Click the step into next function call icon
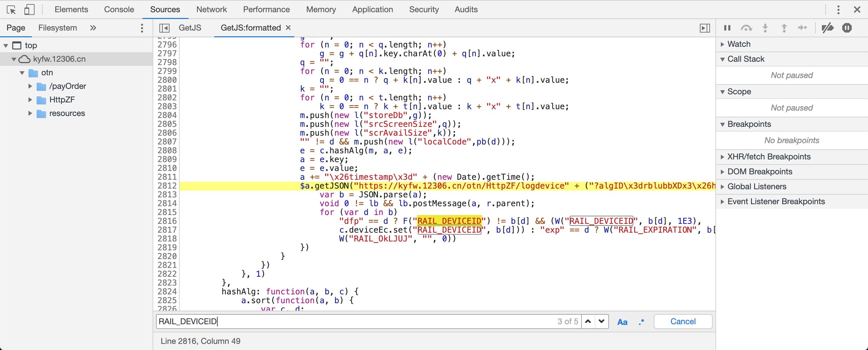This screenshot has height=350, width=868. (765, 28)
